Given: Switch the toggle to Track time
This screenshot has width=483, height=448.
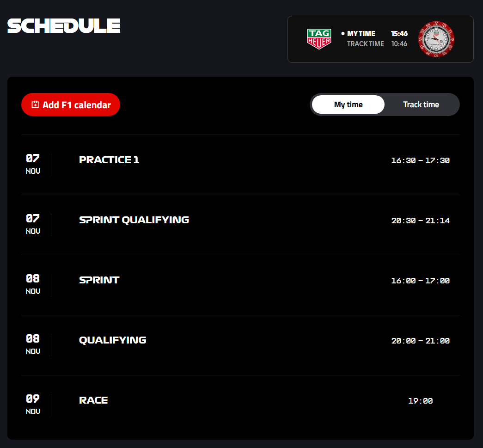Looking at the screenshot, I should [421, 104].
